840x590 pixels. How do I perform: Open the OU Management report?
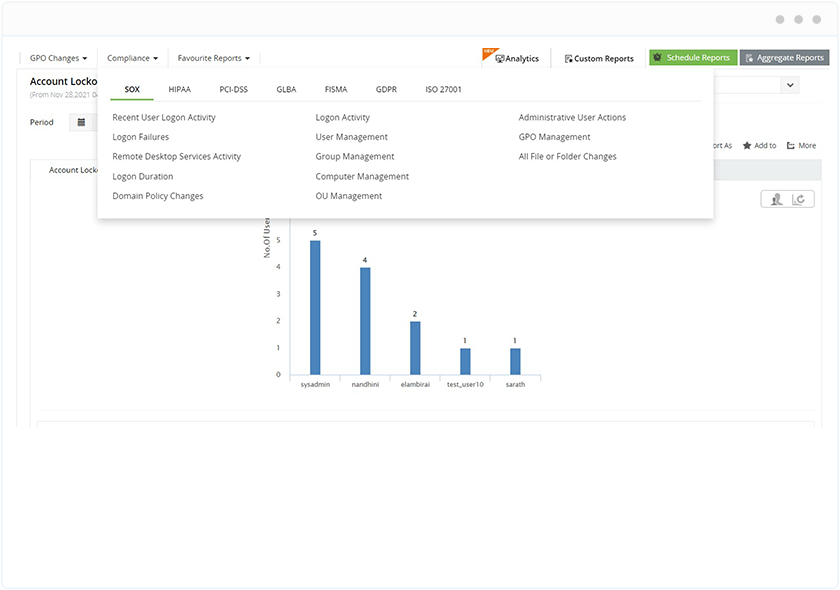[349, 196]
